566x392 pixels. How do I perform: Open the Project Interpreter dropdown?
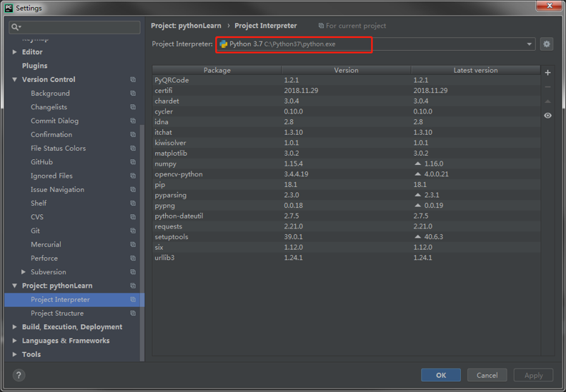(x=529, y=44)
